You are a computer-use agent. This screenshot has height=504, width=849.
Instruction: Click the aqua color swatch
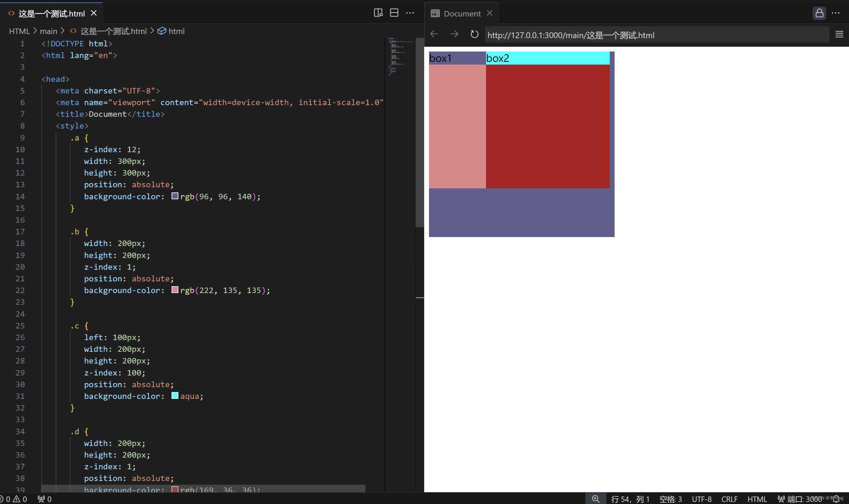[x=175, y=396]
